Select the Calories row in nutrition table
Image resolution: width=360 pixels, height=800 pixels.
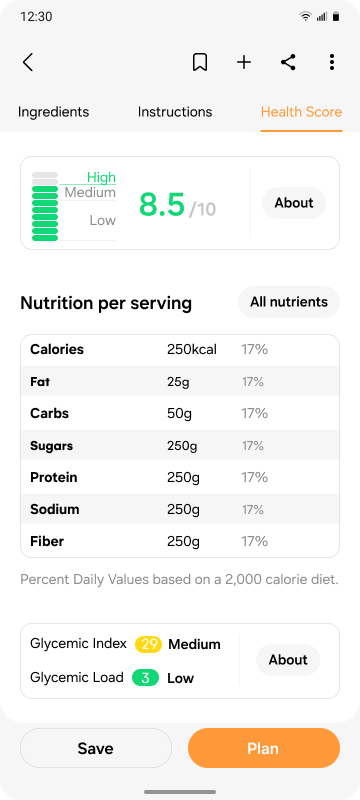[x=180, y=350]
